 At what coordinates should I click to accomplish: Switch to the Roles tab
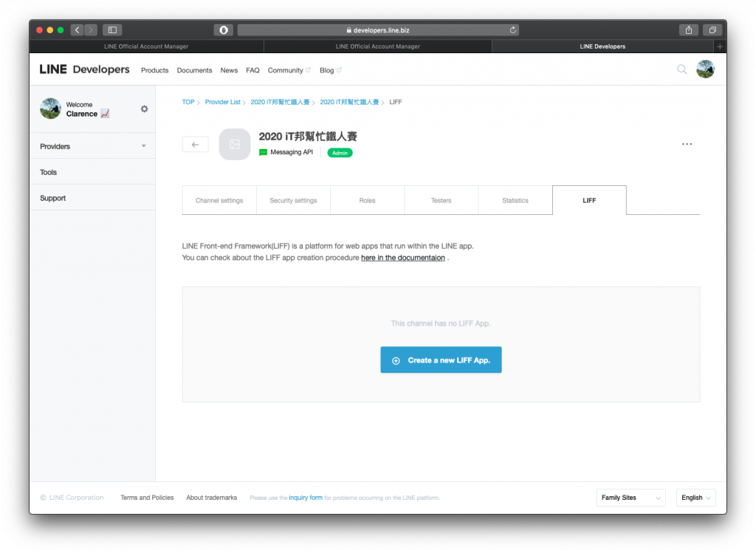367,200
